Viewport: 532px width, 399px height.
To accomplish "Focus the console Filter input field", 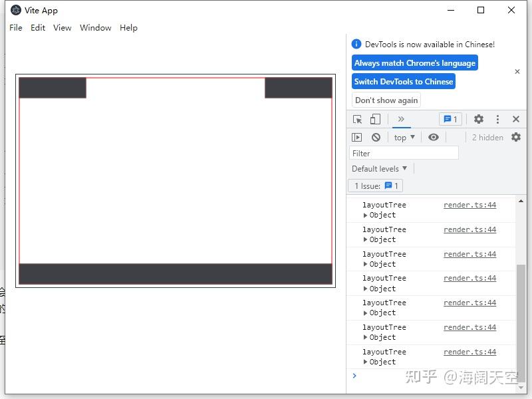I will (x=404, y=153).
